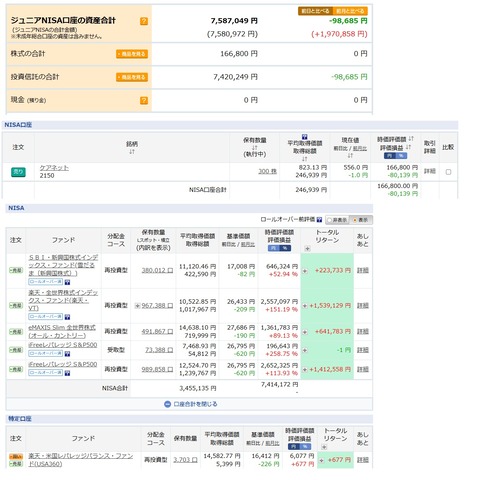
Task: Click 売却 button for eMAXIS Slim 全世界株式
Action: [16, 332]
